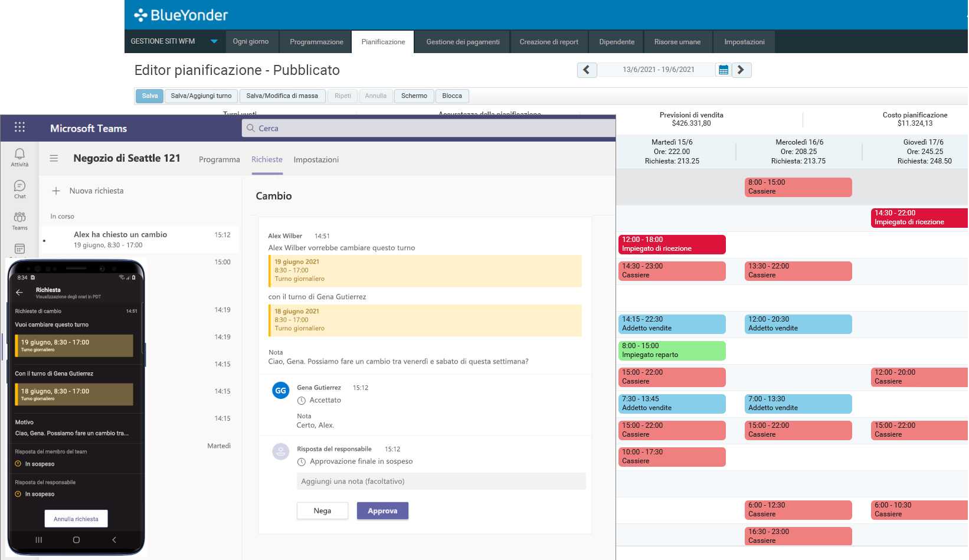Switch to Programma tab in Teams
The height and width of the screenshot is (560, 969).
coord(220,160)
